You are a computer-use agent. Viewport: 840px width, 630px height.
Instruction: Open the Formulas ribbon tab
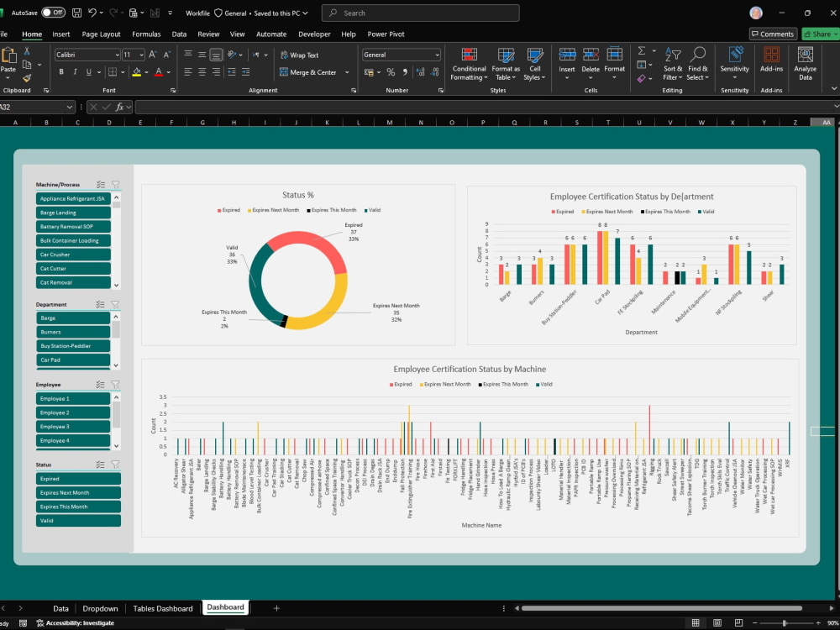pyautogui.click(x=146, y=34)
